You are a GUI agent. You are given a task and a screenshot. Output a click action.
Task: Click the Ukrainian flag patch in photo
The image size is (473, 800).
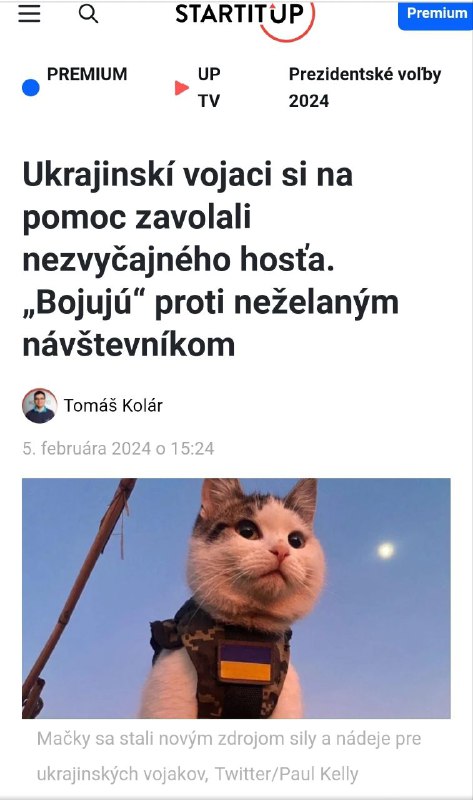coord(245,662)
